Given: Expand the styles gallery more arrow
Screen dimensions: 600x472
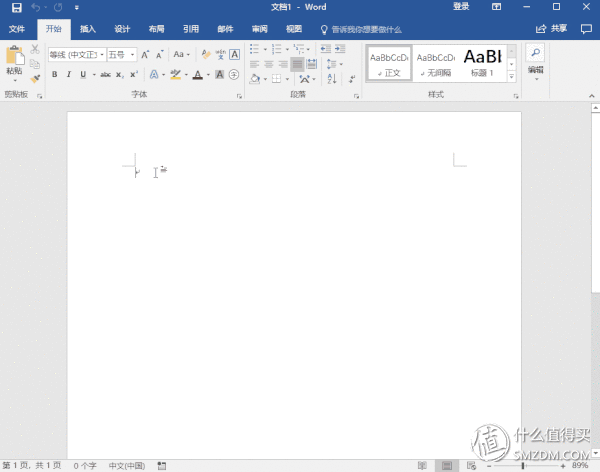Looking at the screenshot, I should 512,77.
